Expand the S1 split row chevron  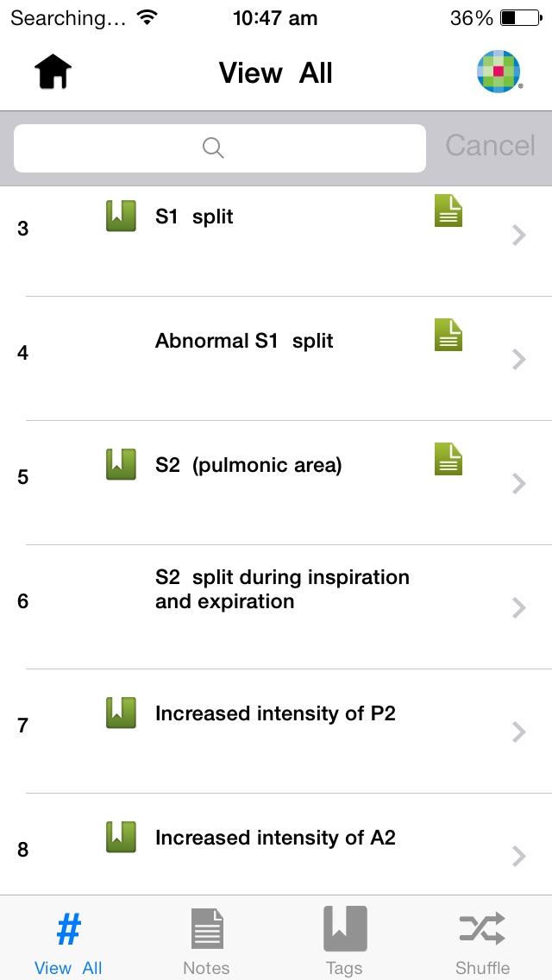(x=518, y=235)
